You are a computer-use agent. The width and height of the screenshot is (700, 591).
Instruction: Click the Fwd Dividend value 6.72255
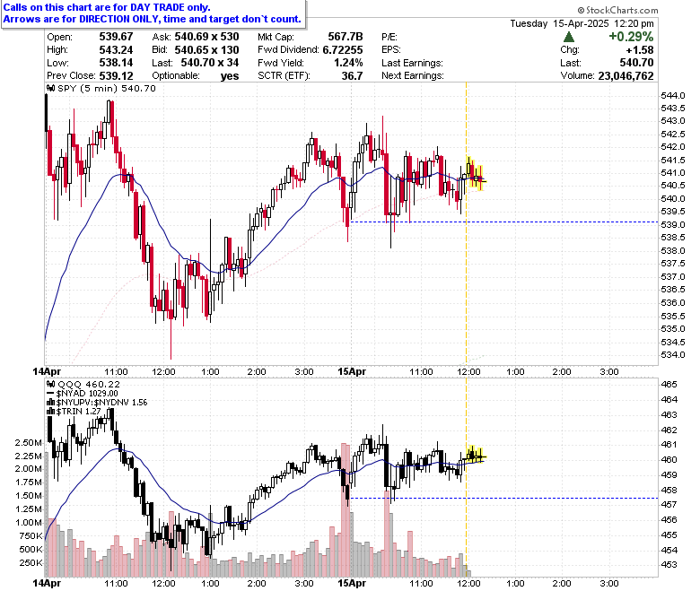click(x=343, y=49)
